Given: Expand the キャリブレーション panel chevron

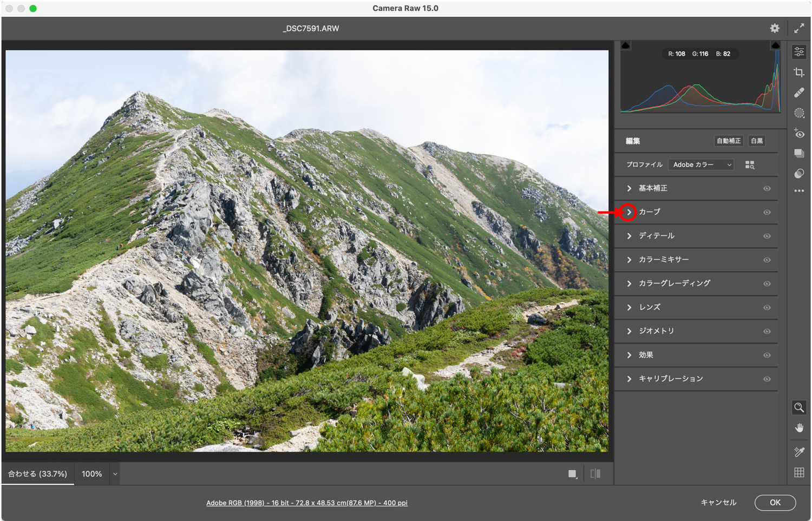Looking at the screenshot, I should coord(629,379).
